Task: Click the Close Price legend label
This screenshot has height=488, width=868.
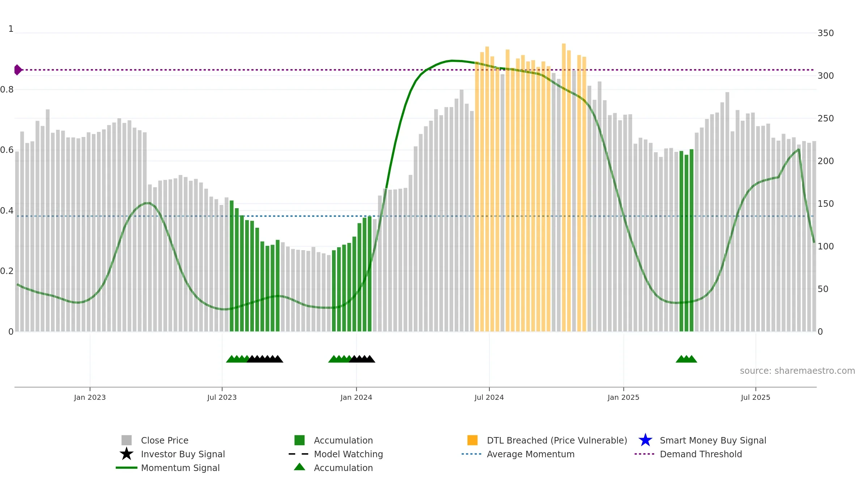Action: pos(165,440)
